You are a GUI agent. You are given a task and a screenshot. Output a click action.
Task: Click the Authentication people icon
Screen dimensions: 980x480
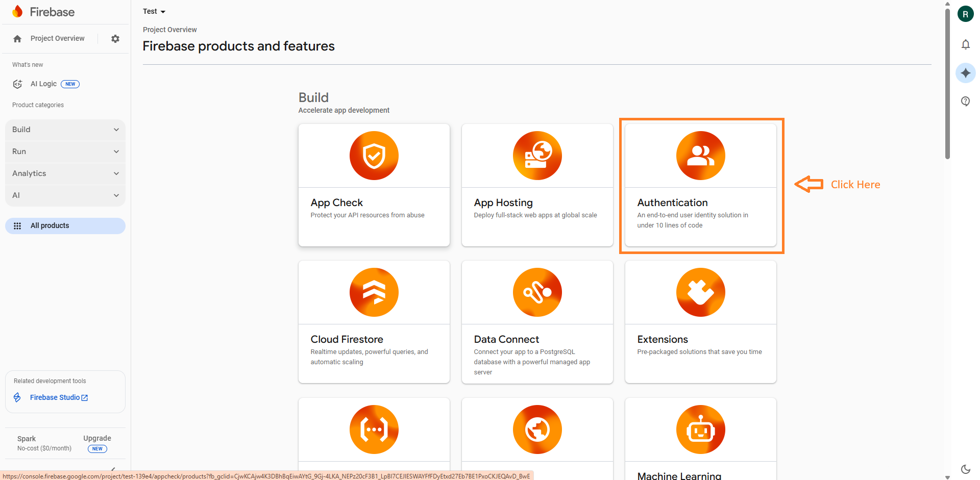click(x=701, y=156)
